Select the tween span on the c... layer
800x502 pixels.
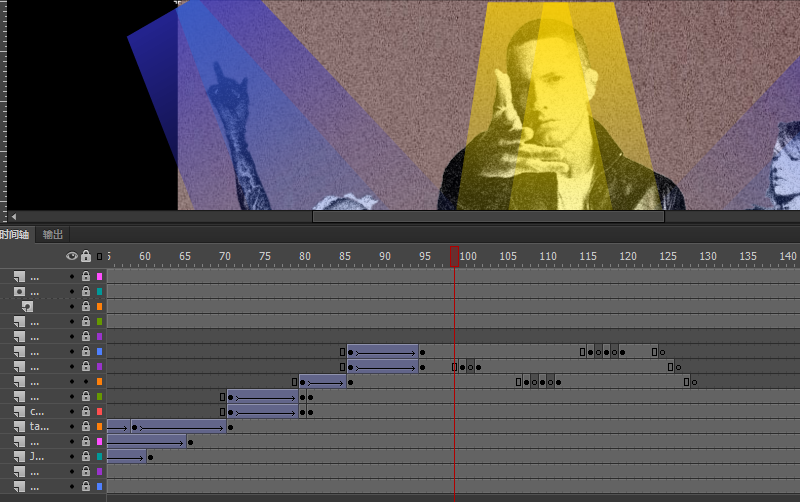coord(262,411)
